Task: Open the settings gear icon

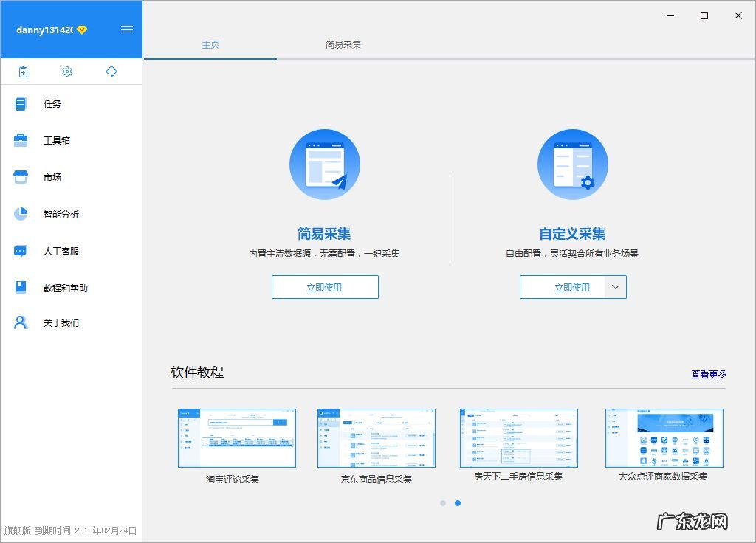Action: point(67,72)
